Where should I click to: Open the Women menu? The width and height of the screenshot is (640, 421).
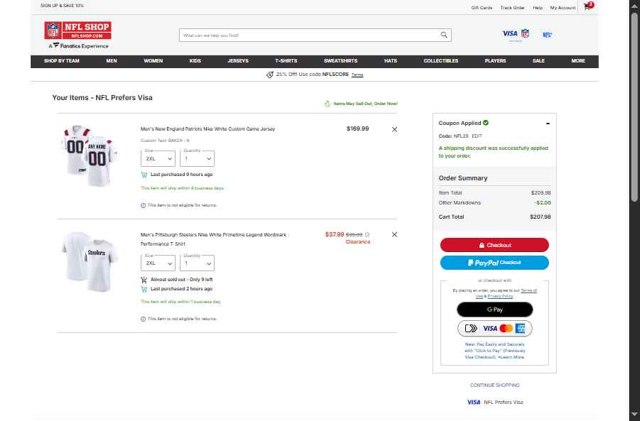coord(153,61)
